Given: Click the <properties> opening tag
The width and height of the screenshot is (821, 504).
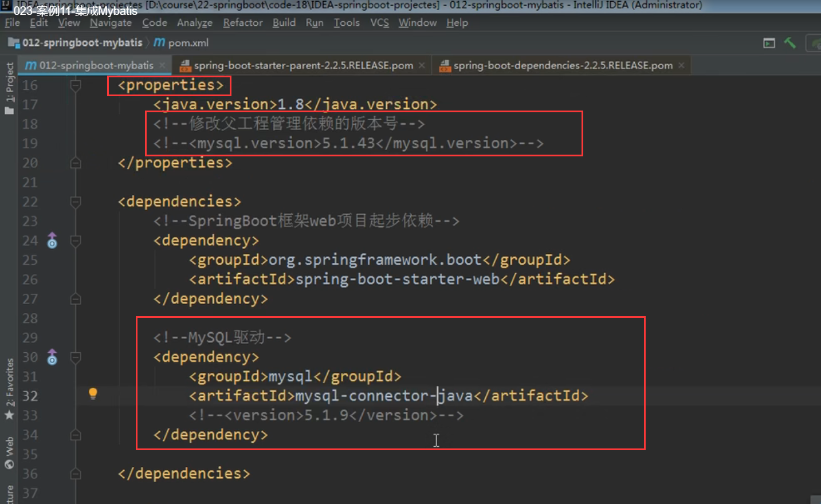Looking at the screenshot, I should click(x=171, y=85).
